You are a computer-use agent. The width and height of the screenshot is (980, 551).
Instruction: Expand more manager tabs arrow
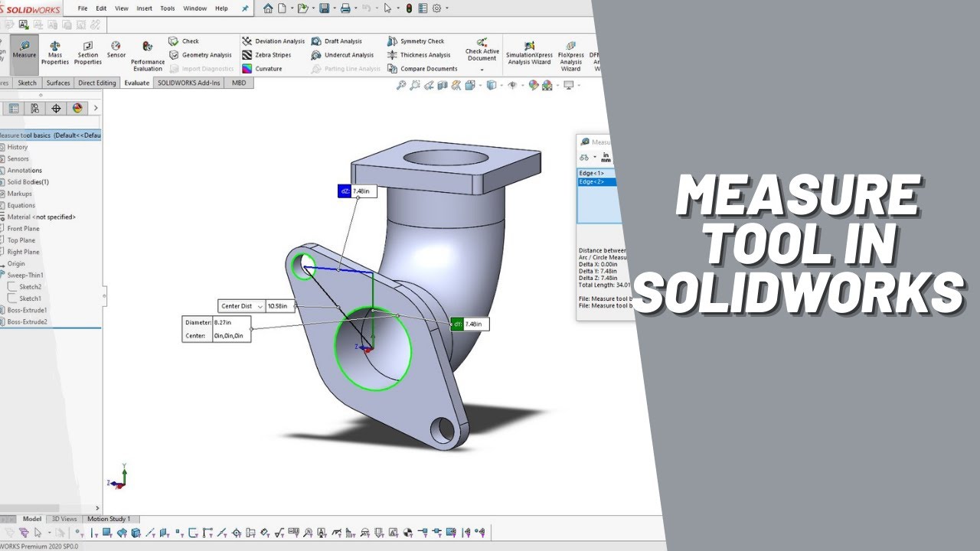[x=95, y=108]
